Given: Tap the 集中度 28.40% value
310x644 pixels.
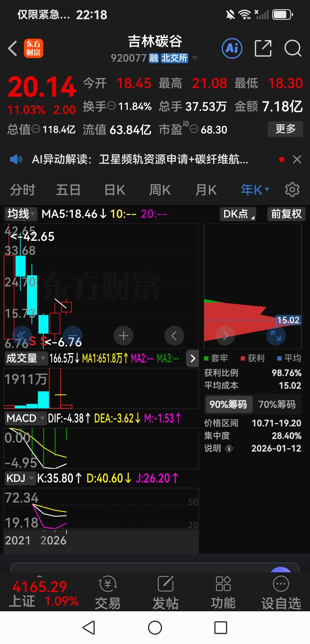Looking at the screenshot, I should coord(286,436).
